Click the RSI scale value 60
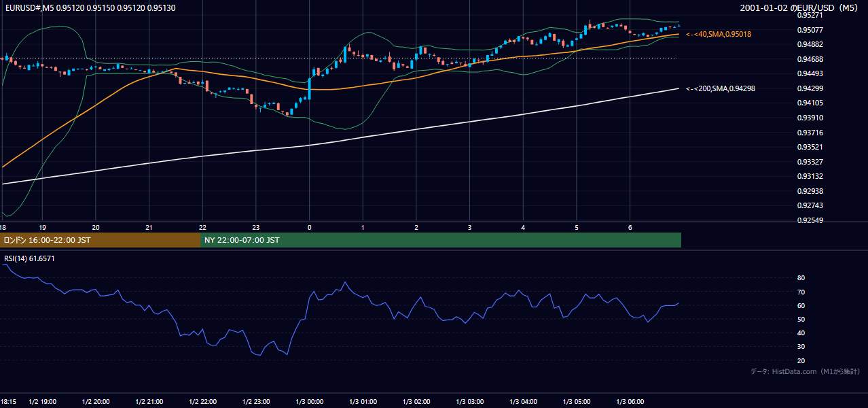This screenshot has width=868, height=408. coord(801,305)
